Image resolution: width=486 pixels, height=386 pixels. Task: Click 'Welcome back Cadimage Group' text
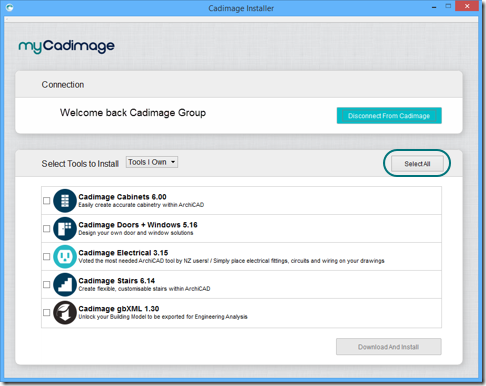coord(133,113)
